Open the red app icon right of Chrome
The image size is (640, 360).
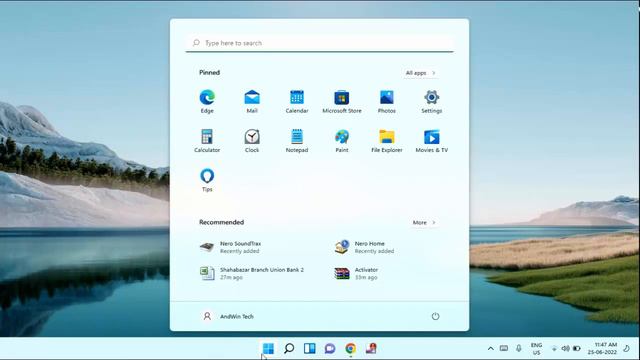coord(371,348)
